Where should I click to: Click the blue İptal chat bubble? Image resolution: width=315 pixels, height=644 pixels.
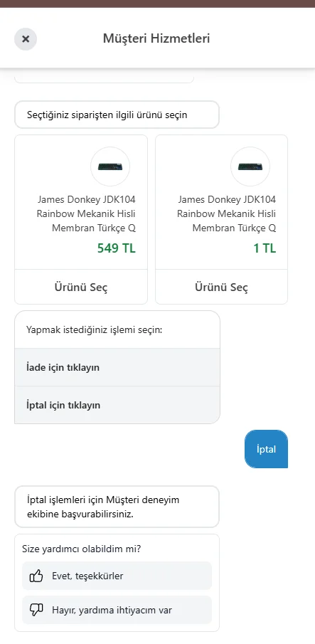click(266, 449)
